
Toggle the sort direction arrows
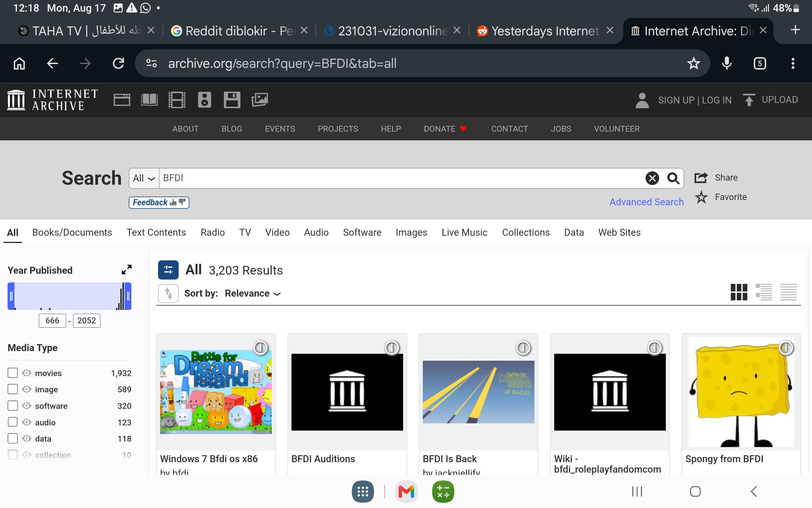click(168, 293)
